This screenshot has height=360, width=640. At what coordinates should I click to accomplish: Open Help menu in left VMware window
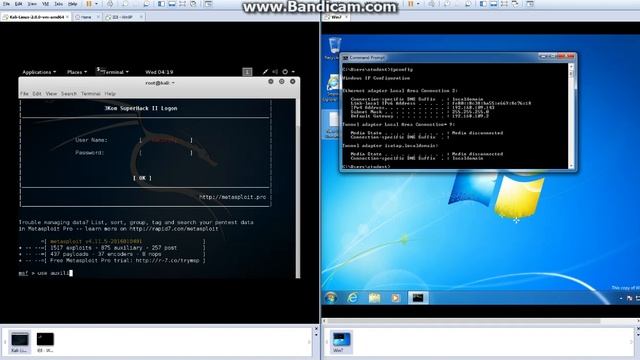(73, 4)
